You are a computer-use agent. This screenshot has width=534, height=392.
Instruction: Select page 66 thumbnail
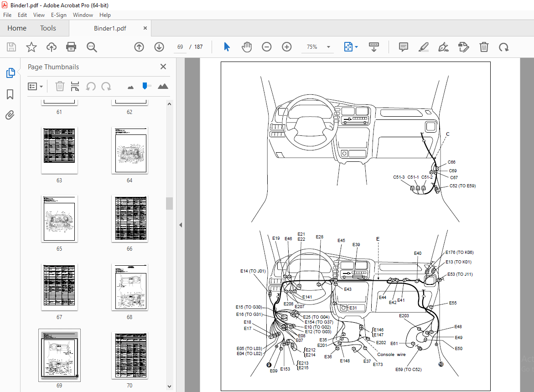(x=130, y=219)
